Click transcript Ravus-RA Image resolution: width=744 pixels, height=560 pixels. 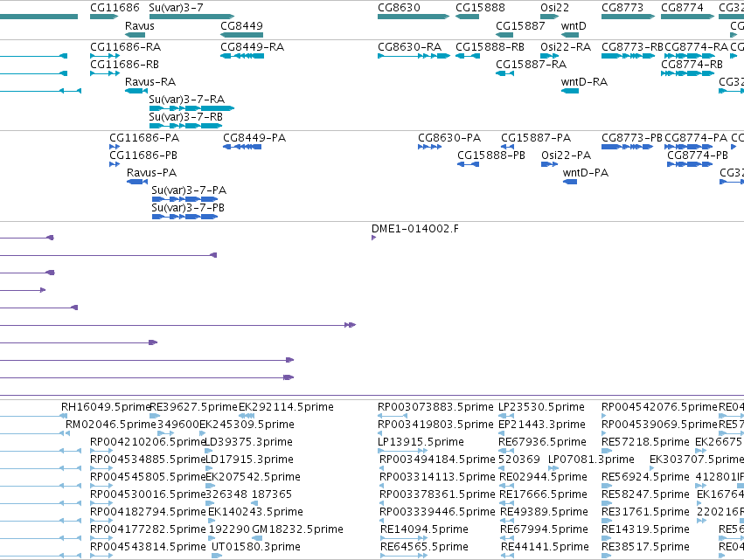coord(150,82)
